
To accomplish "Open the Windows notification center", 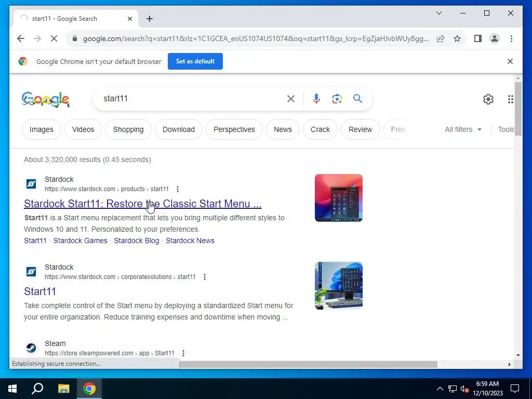I will tap(515, 389).
